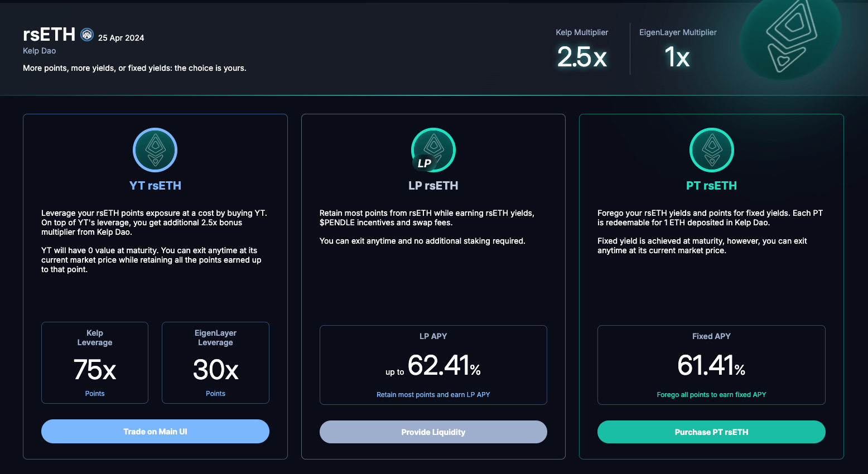This screenshot has width=868, height=474.
Task: Click the EigenLayer Leverage box label
Action: (215, 338)
